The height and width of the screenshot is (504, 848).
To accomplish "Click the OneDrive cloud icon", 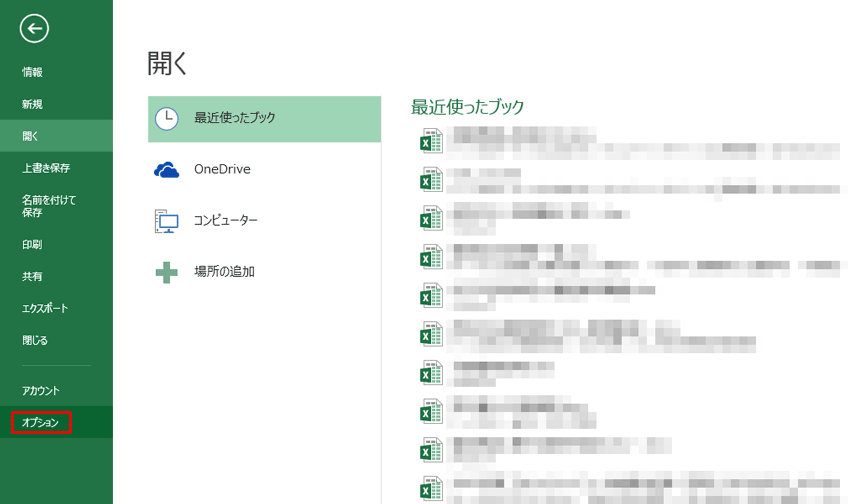I will 167,170.
